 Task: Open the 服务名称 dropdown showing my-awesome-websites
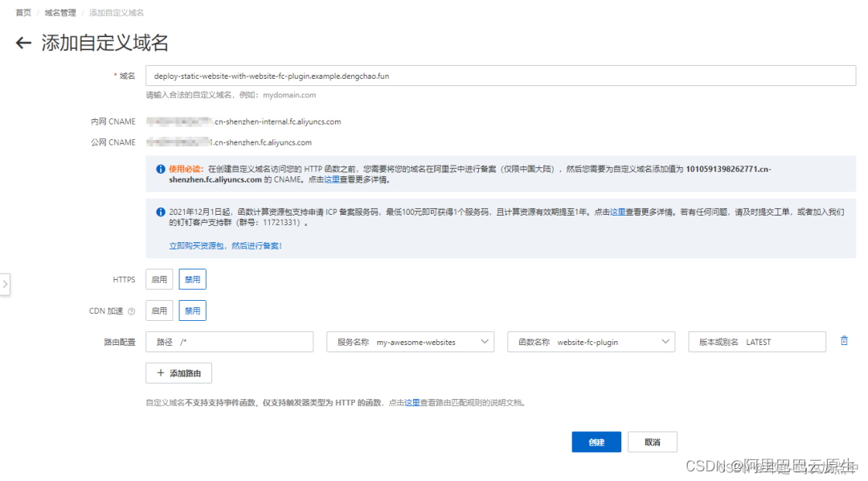(x=410, y=341)
